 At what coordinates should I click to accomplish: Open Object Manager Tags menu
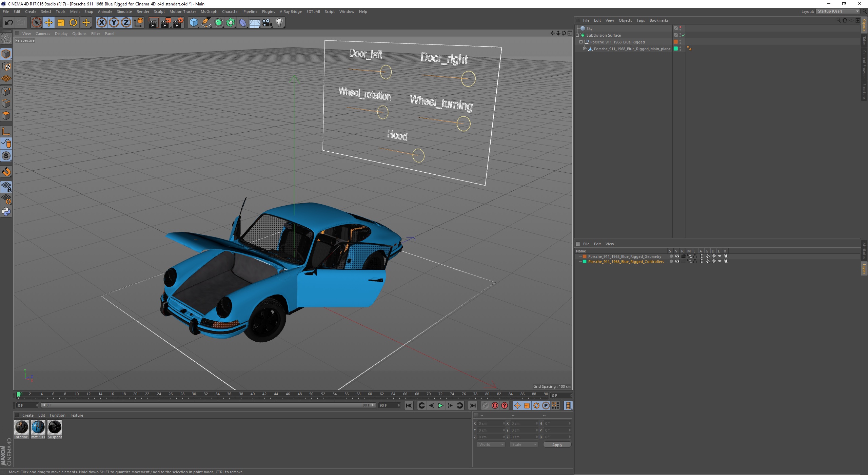click(640, 20)
